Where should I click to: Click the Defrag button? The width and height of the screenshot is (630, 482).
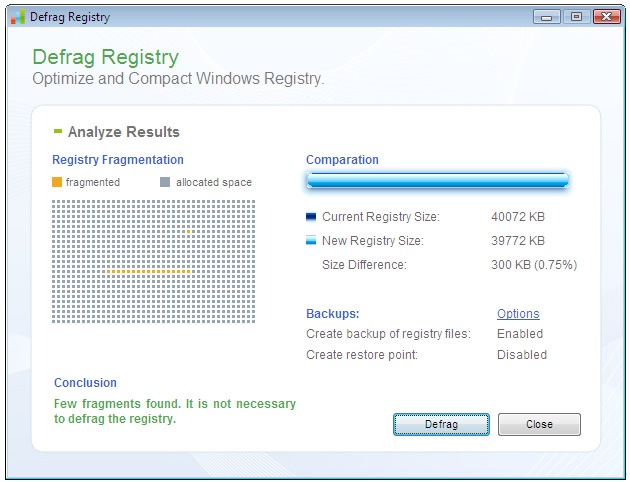tap(441, 424)
